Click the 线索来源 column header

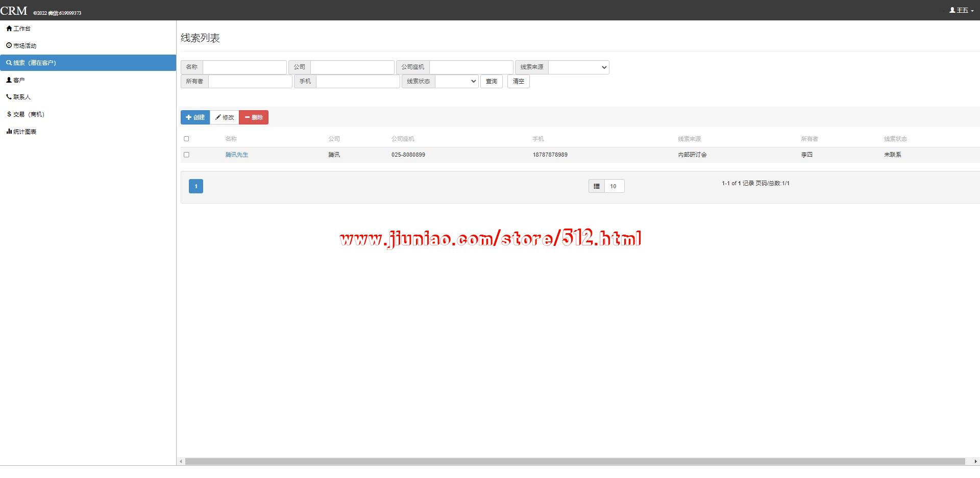coord(690,139)
